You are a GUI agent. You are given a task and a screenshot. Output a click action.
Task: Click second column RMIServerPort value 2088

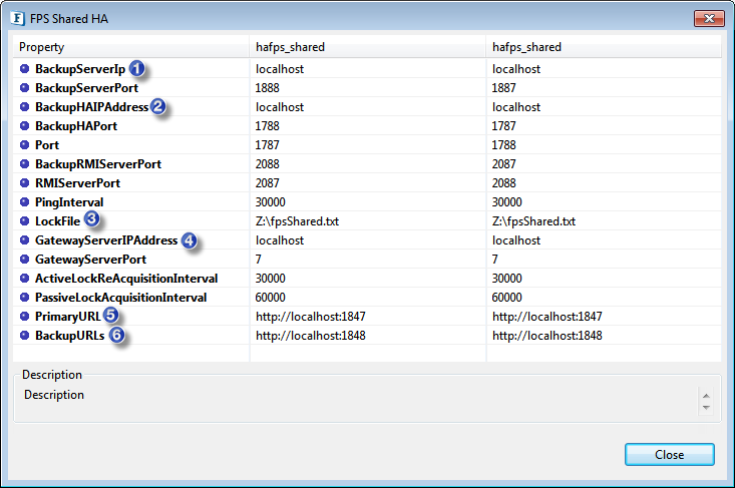point(504,183)
